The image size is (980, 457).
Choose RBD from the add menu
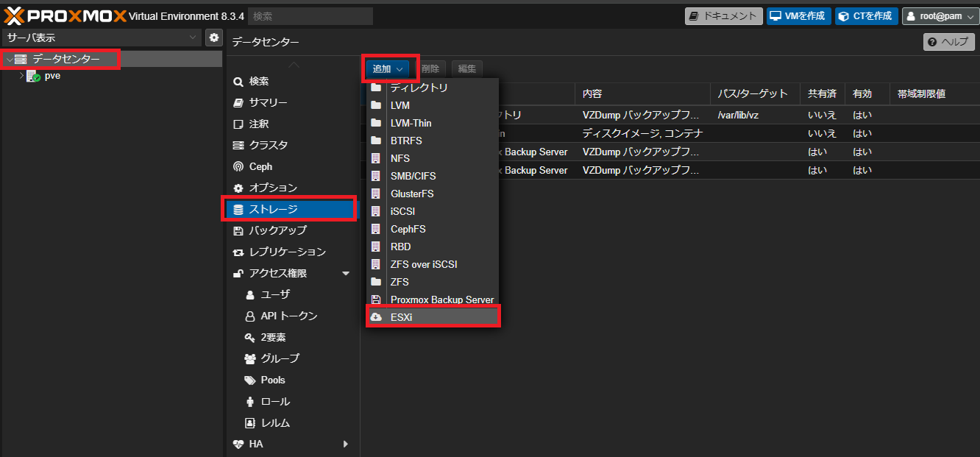pyautogui.click(x=433, y=247)
